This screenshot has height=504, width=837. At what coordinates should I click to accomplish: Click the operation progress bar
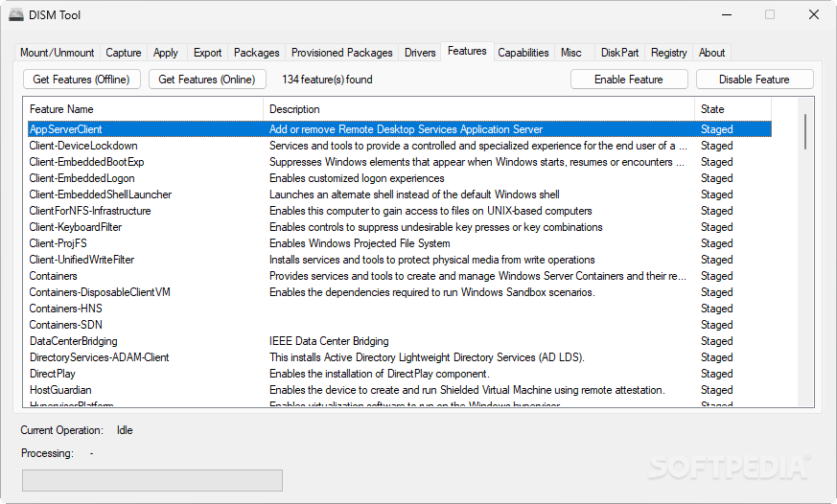pyautogui.click(x=152, y=481)
